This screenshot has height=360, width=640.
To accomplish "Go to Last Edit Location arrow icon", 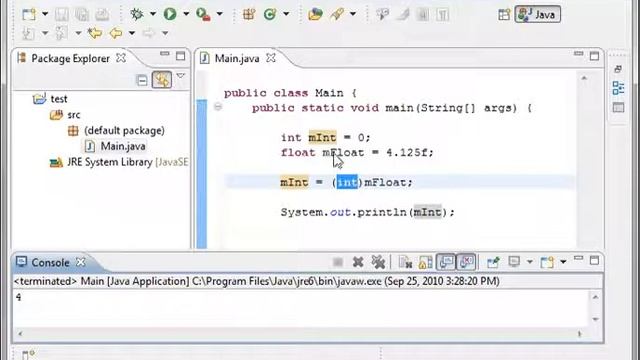I will (95, 33).
